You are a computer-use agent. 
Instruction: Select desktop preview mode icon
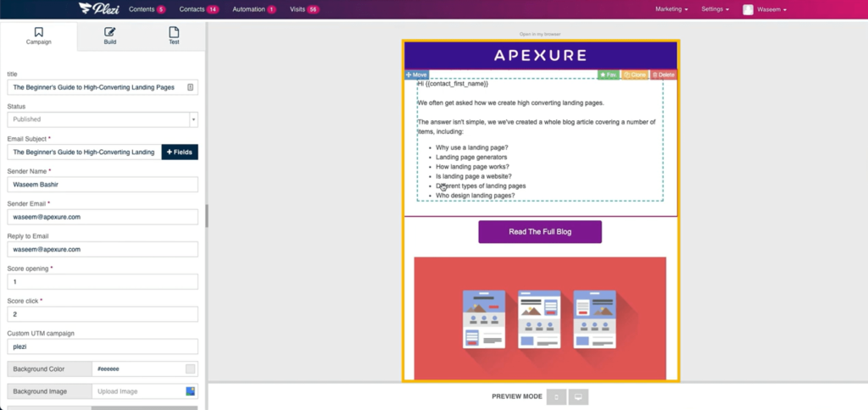pos(578,396)
